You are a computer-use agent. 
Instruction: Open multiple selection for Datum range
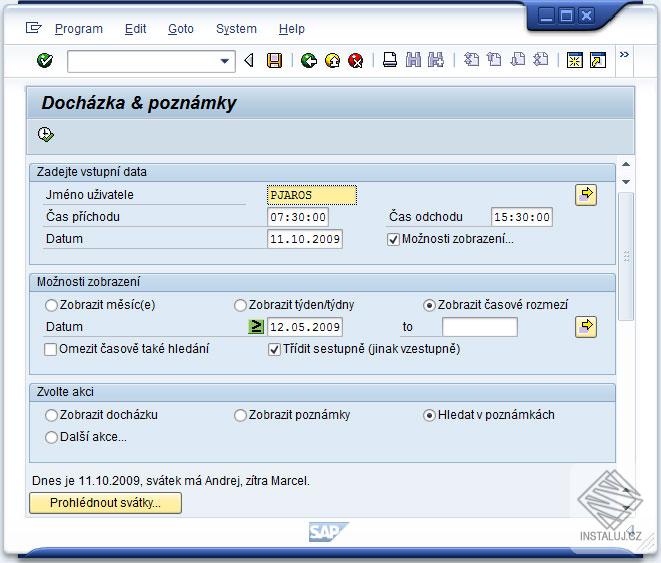[586, 327]
